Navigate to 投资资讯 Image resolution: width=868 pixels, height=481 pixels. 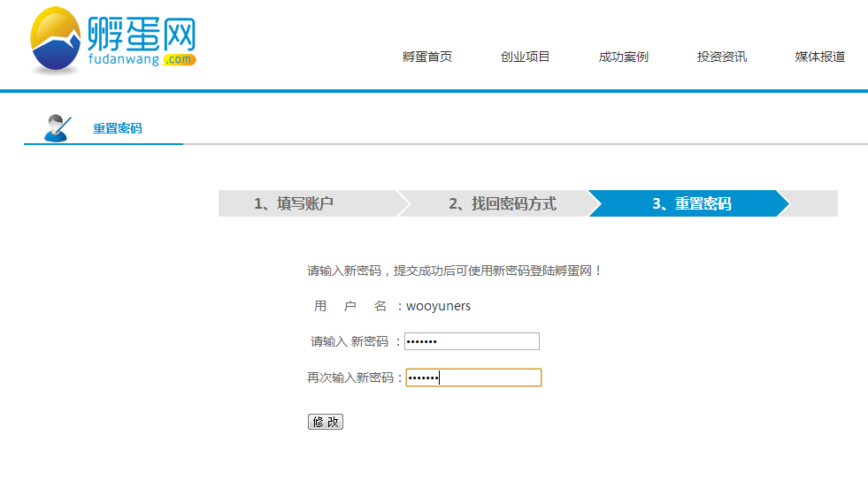click(721, 57)
